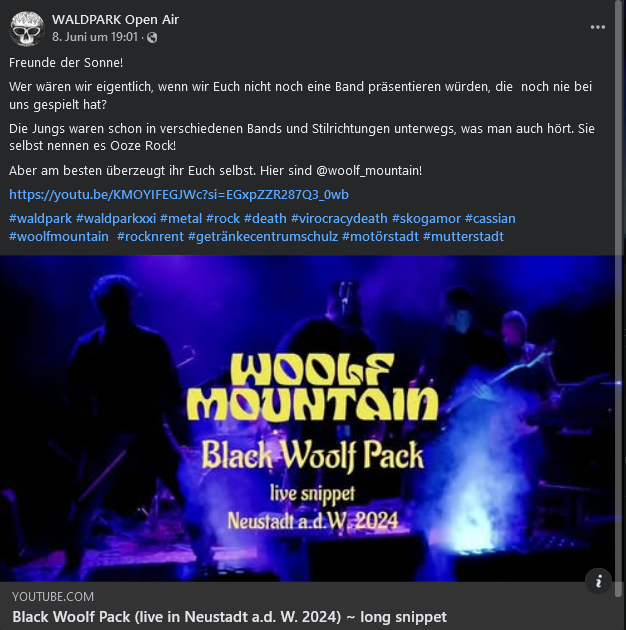Screen dimensions: 626x630
Task: Click the #getränkecentrumschulz hashtag
Action: tap(263, 236)
